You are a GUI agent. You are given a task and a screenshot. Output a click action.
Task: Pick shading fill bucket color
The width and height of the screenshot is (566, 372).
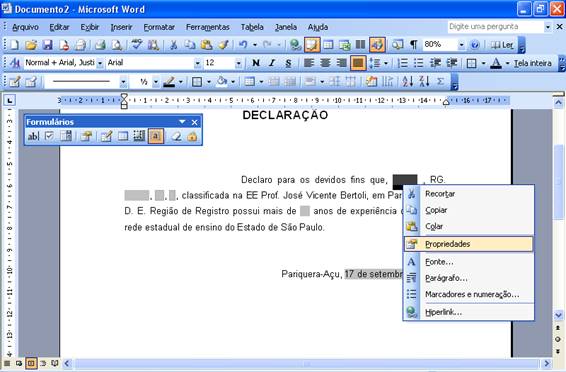point(221,82)
